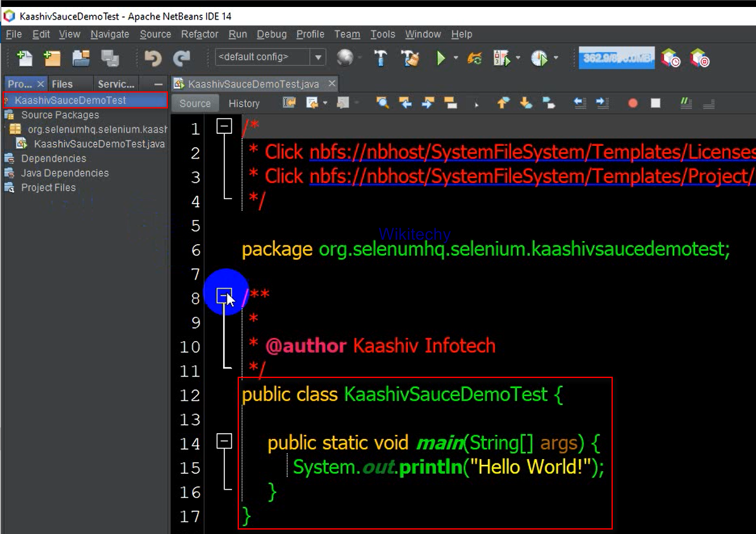
Task: Collapse the main method code fold
Action: tap(224, 441)
